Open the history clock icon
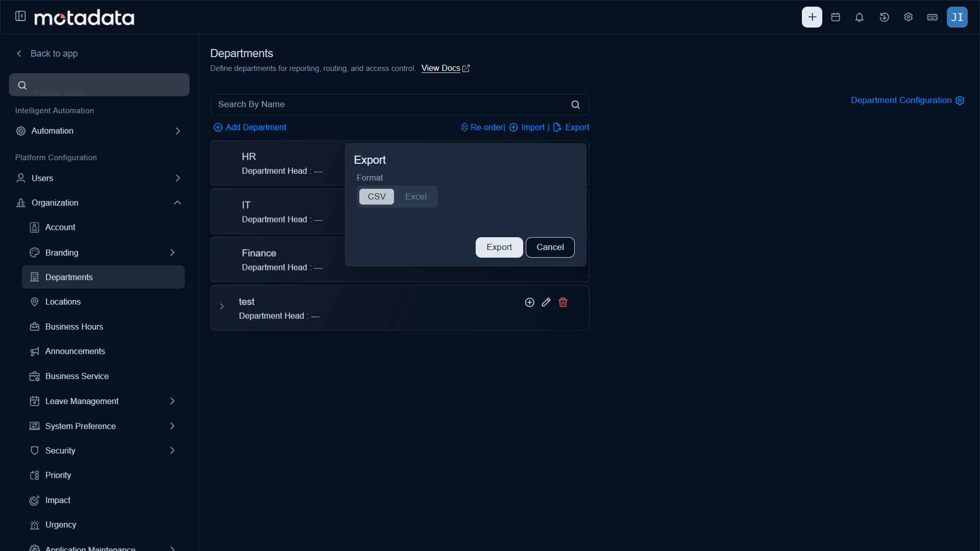The height and width of the screenshot is (551, 980). click(x=884, y=17)
